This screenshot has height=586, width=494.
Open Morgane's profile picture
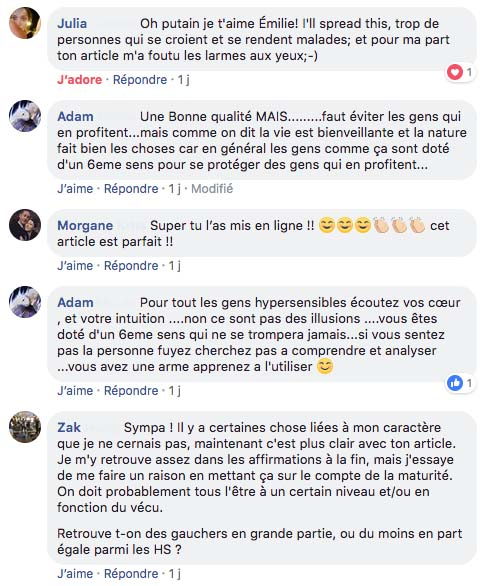[25, 225]
